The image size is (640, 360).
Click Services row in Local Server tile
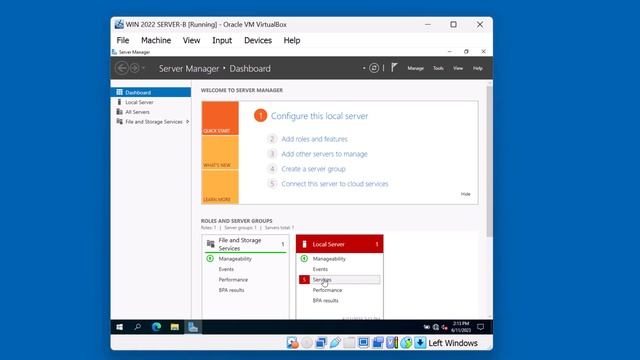[340, 280]
